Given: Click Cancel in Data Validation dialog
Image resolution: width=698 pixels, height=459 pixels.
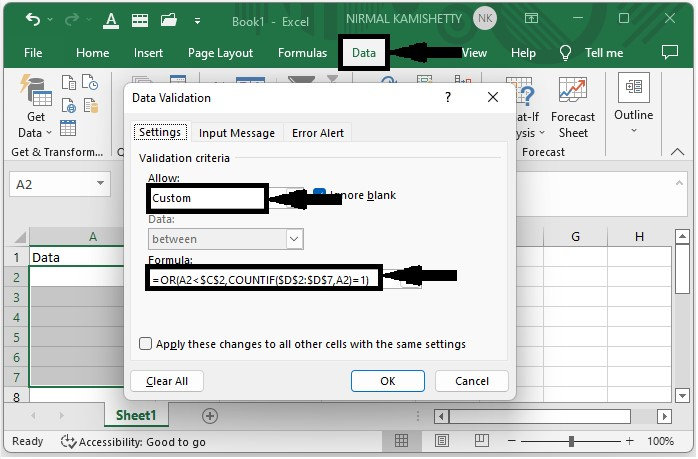Looking at the screenshot, I should pyautogui.click(x=472, y=381).
